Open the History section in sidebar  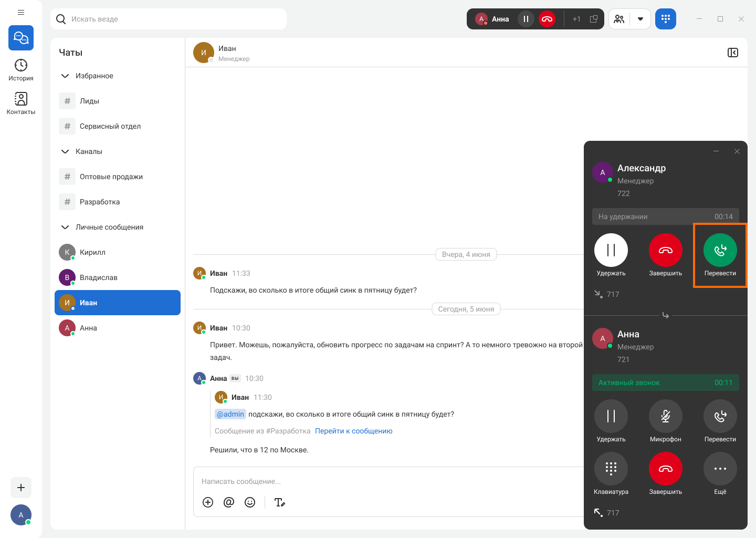click(x=21, y=70)
